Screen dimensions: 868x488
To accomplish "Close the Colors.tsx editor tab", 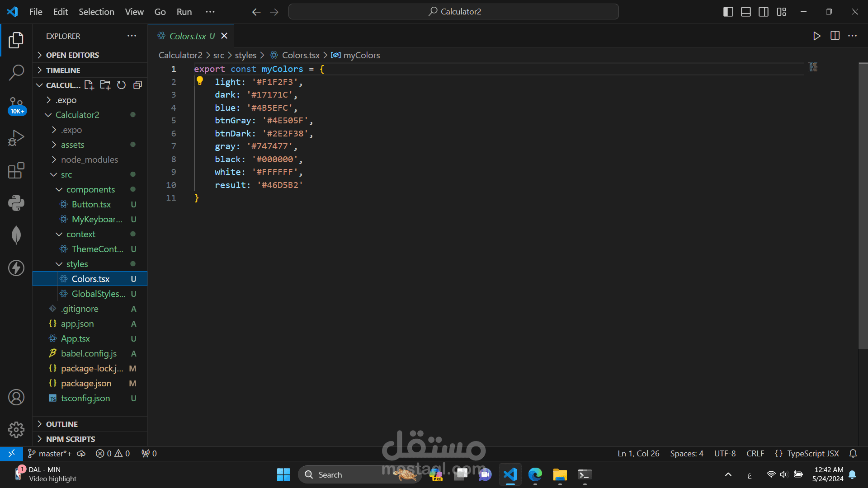I will 224,36.
